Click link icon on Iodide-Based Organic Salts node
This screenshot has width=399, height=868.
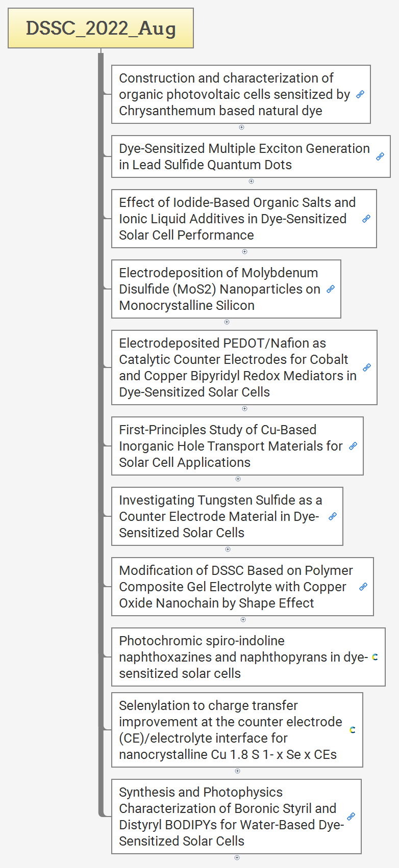pos(366,219)
